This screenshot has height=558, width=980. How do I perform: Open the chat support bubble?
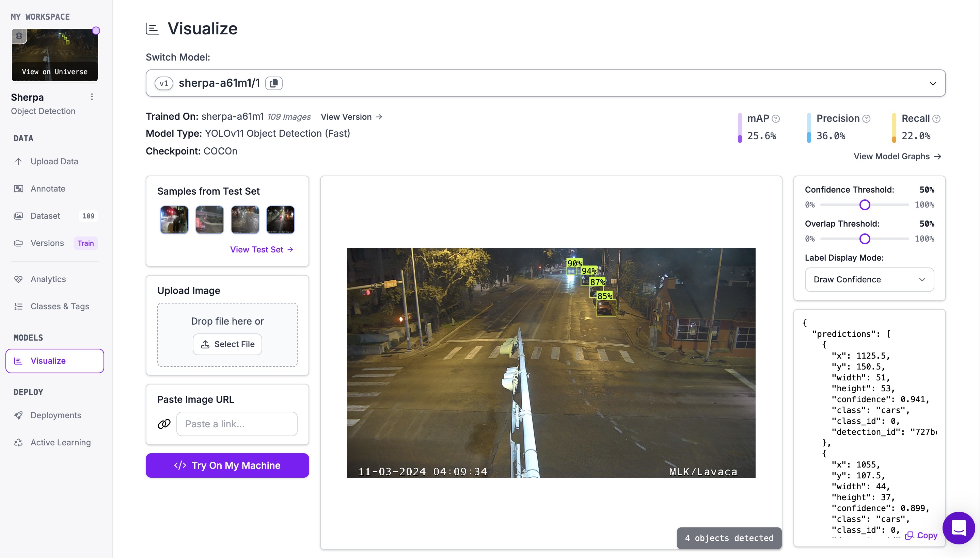[x=958, y=528]
